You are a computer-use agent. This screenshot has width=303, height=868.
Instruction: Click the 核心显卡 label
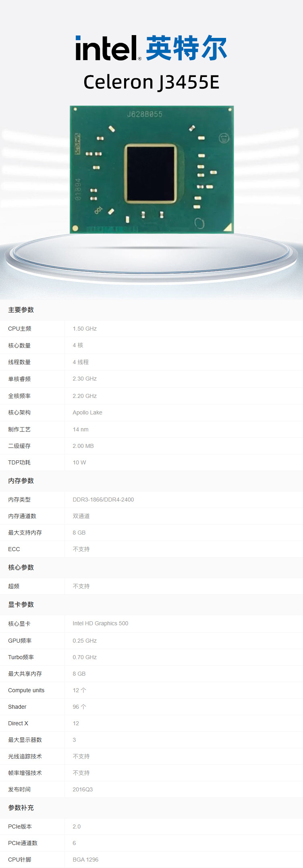pos(19,624)
